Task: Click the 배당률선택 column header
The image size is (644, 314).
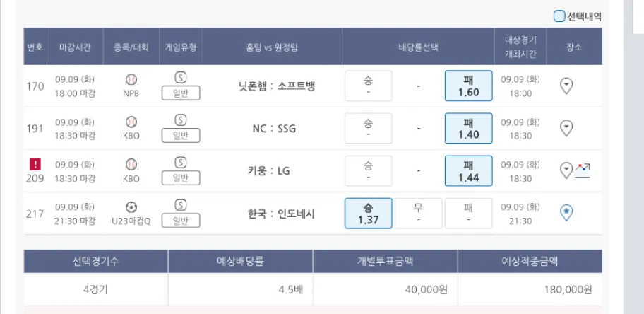Action: pos(418,47)
